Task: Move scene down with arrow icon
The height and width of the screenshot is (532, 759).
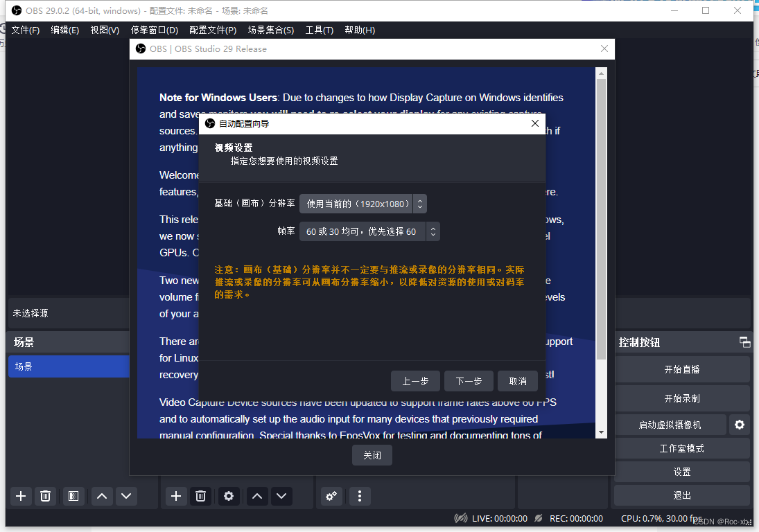Action: tap(126, 496)
